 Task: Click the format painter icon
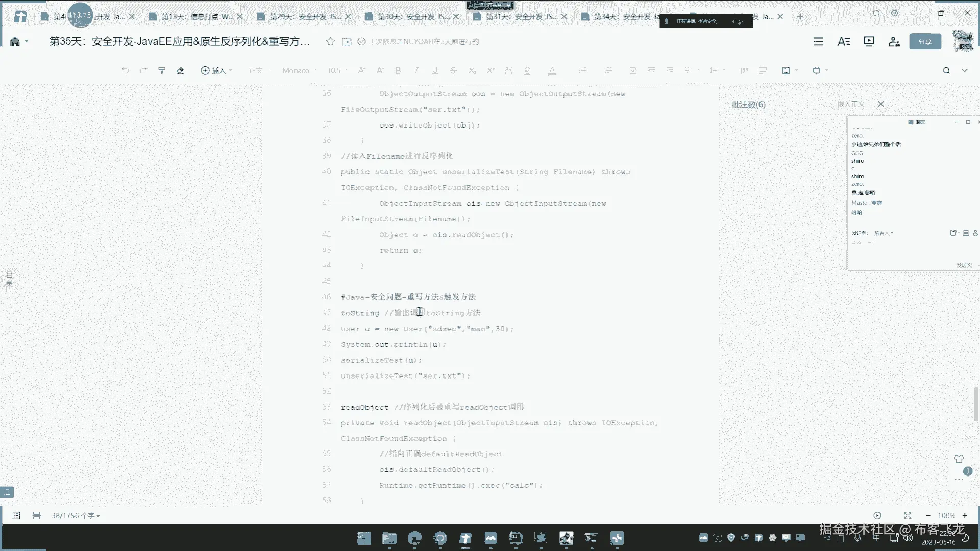click(162, 70)
